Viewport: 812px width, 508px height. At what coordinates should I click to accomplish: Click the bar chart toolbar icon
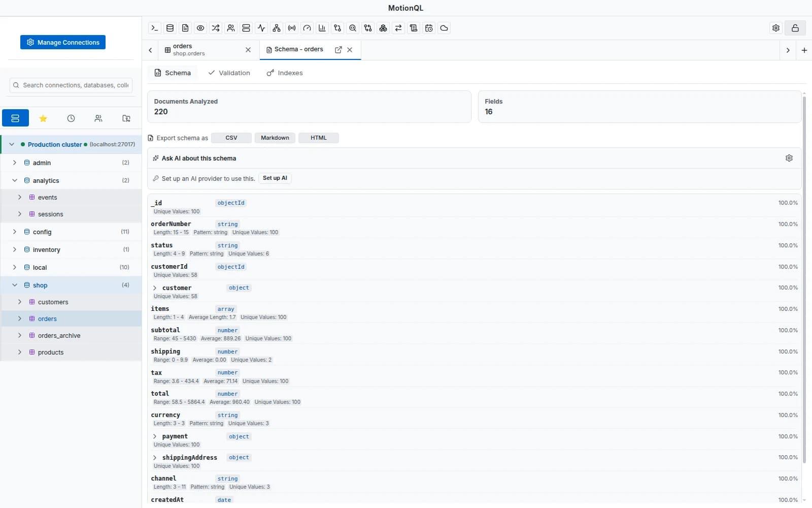tap(322, 28)
